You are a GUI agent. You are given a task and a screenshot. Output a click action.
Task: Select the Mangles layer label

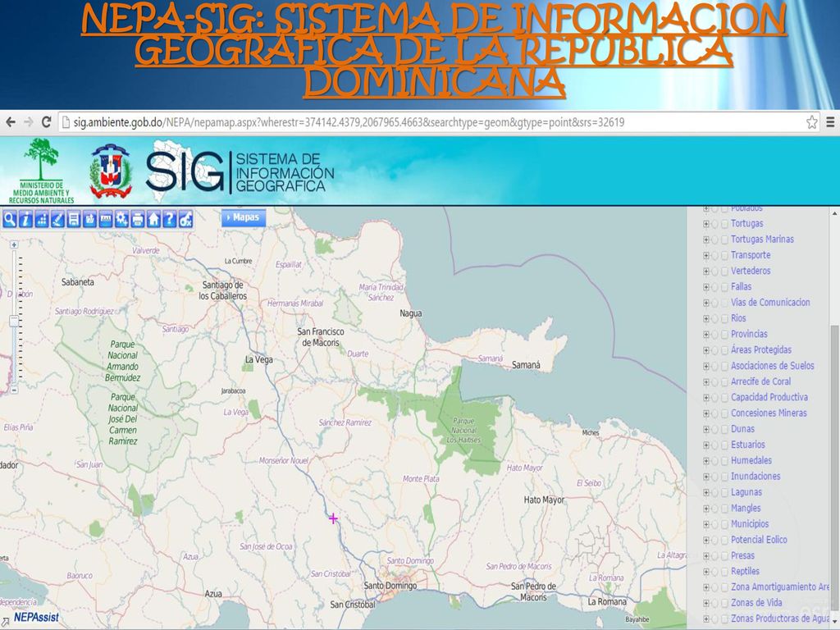(746, 508)
